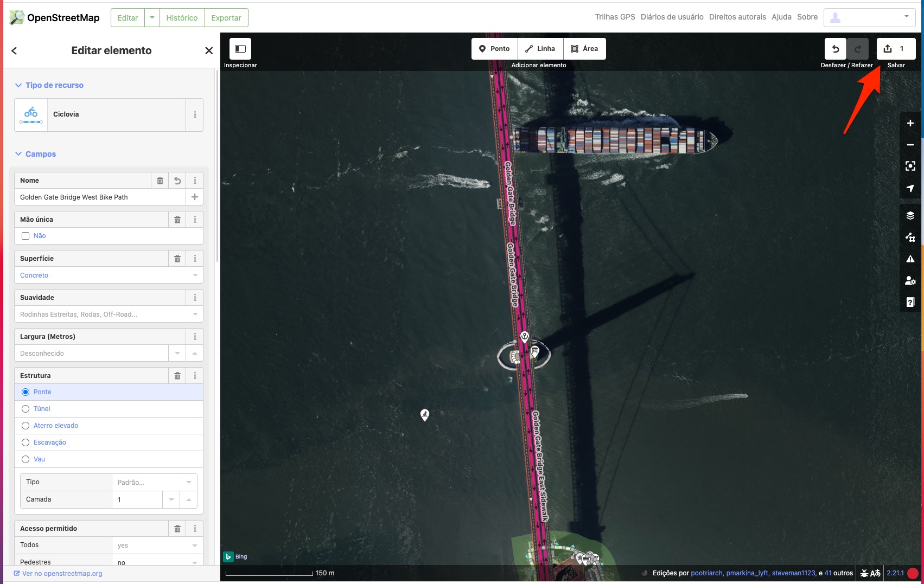Select the Ponto add tool

(x=494, y=49)
